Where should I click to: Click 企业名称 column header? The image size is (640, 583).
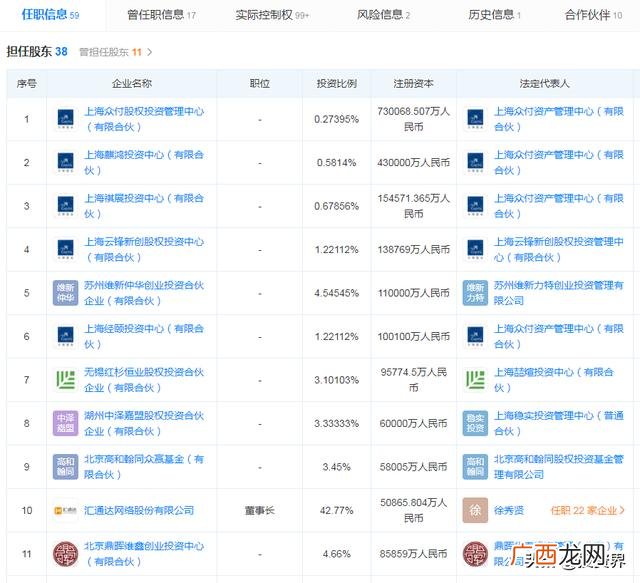(132, 84)
